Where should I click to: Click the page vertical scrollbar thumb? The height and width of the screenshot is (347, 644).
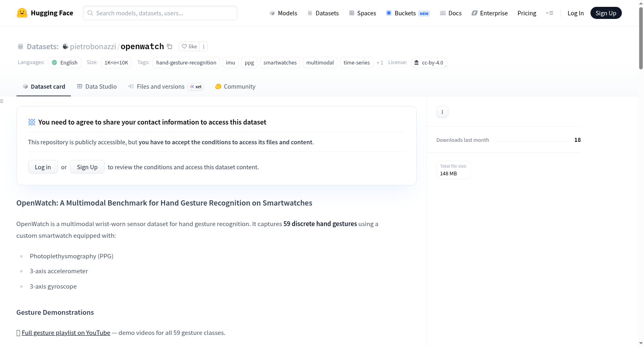pos(641,38)
